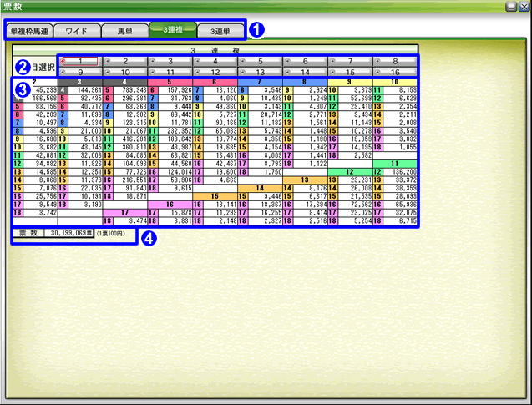Click the gray column header 3
Screen dimensions: 532x405
[80, 82]
